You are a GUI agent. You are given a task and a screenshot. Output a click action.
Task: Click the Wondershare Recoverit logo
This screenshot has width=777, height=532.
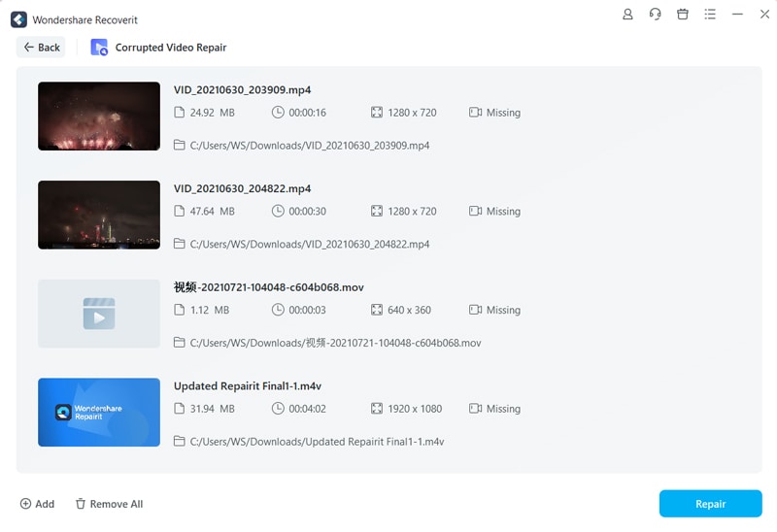(x=18, y=19)
